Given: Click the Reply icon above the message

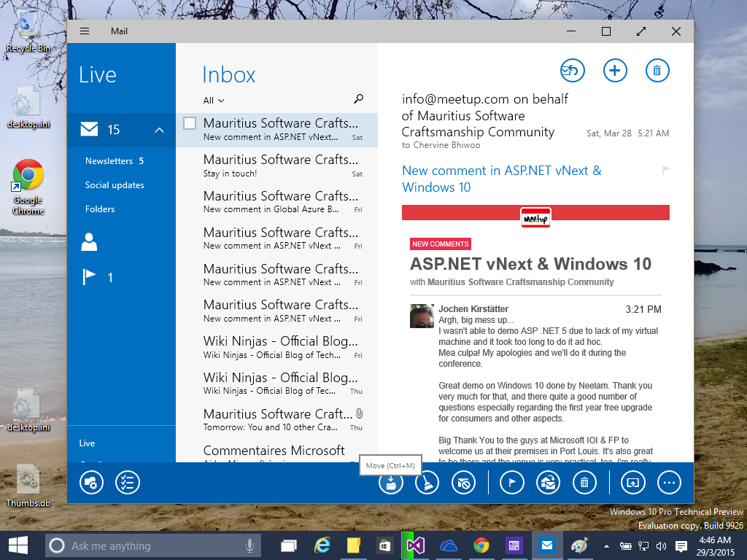Looking at the screenshot, I should (572, 71).
